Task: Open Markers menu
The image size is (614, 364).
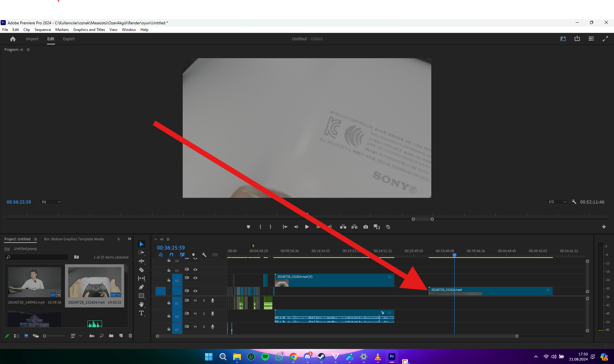Action: 62,30
